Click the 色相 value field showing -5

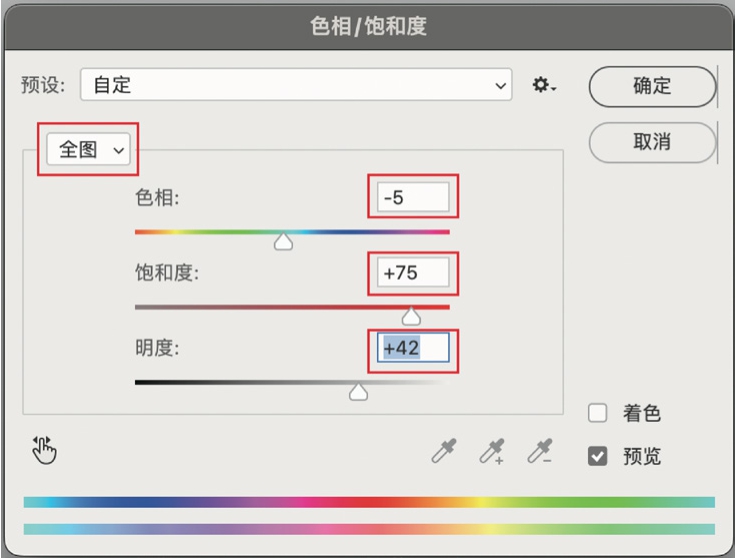(x=413, y=197)
